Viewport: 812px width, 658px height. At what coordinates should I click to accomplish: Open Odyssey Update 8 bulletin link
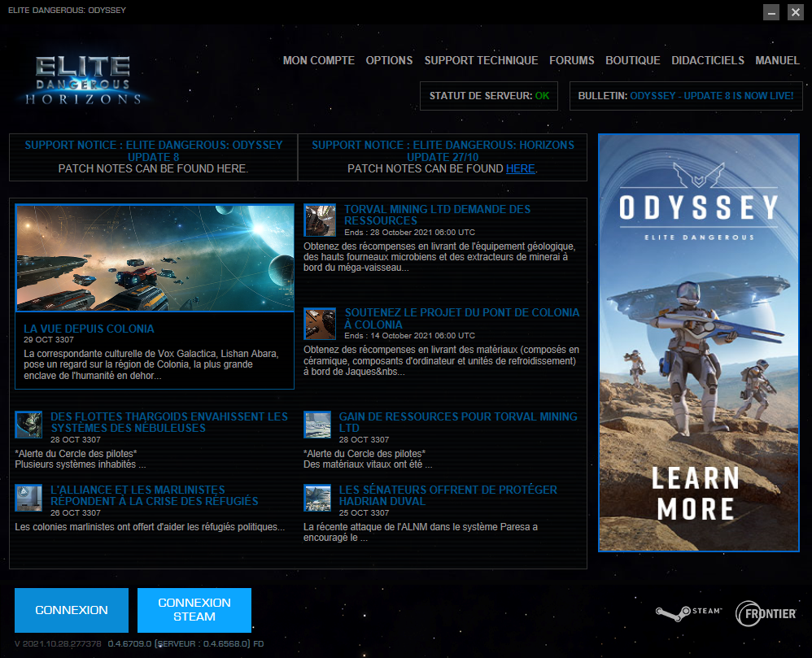tap(712, 96)
